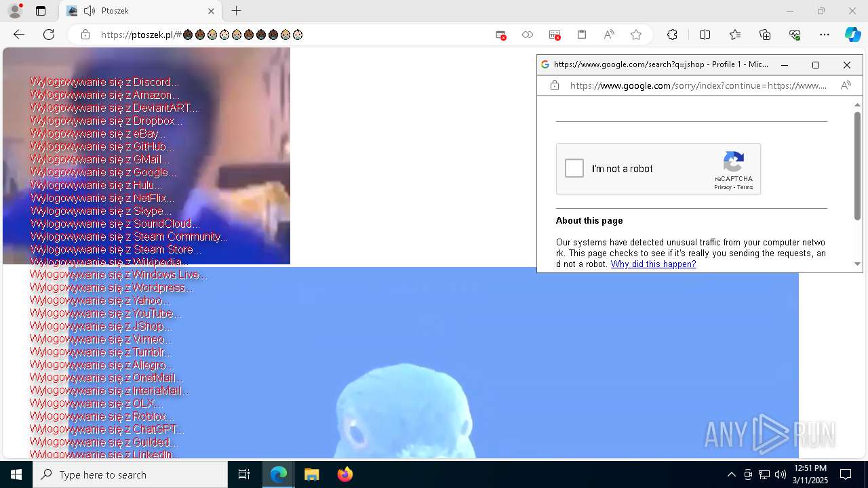This screenshot has height=488, width=868.
Task: Click 'Wylogowywanie się z YouTube...' text
Action: (x=105, y=313)
